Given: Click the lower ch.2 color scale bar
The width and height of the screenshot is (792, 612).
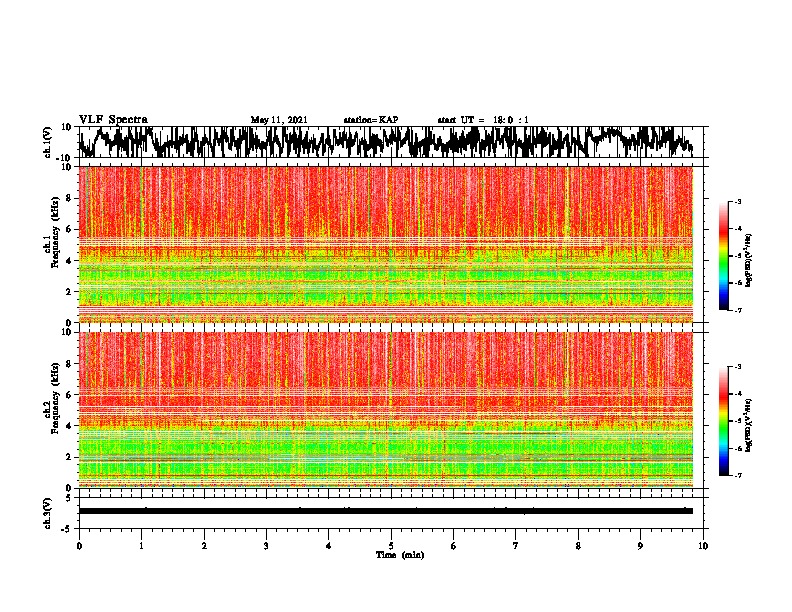Looking at the screenshot, I should point(723,421).
